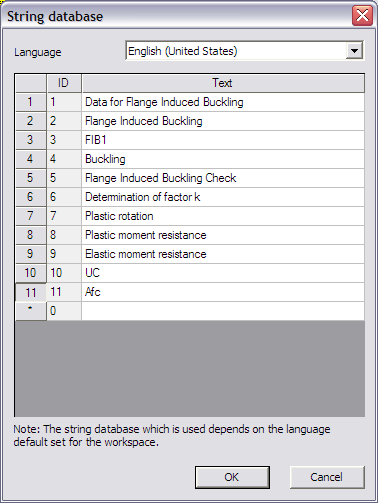Select the 'Afc' text cell
The width and height of the screenshot is (378, 503).
pyautogui.click(x=223, y=292)
